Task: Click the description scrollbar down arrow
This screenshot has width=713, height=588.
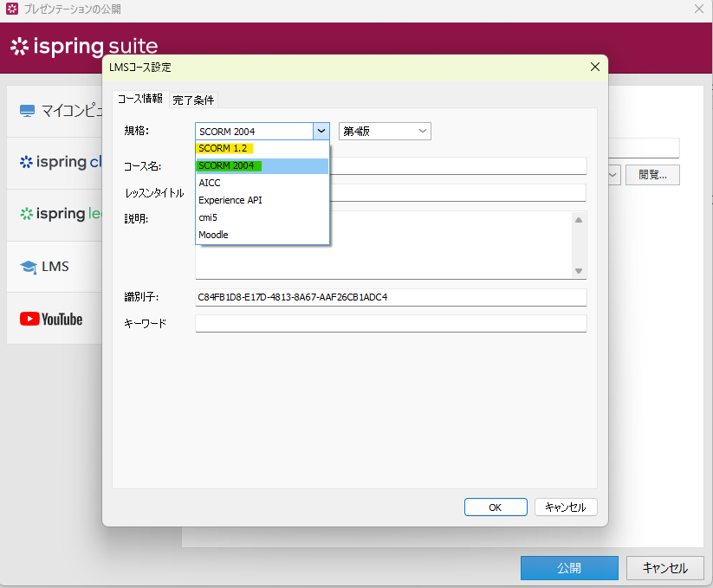Action: tap(579, 271)
